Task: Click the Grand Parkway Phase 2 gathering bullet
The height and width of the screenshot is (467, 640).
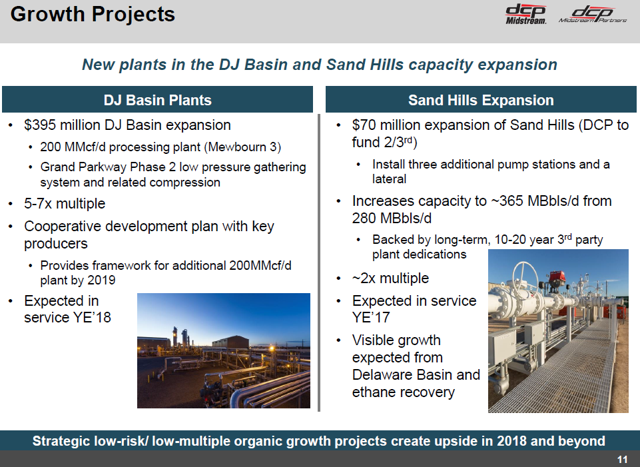Action: coord(173,174)
